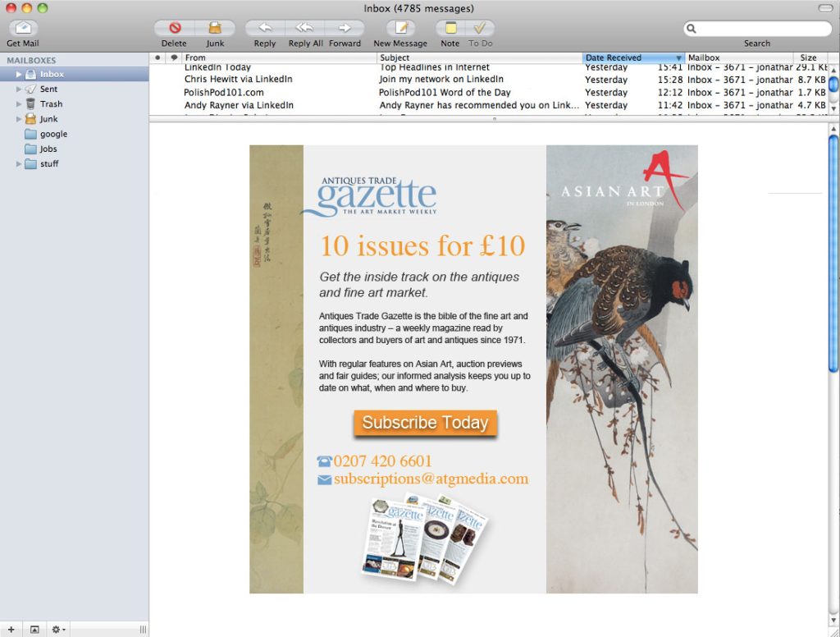The height and width of the screenshot is (637, 840).
Task: Click the Get Mail icon
Action: (x=22, y=29)
